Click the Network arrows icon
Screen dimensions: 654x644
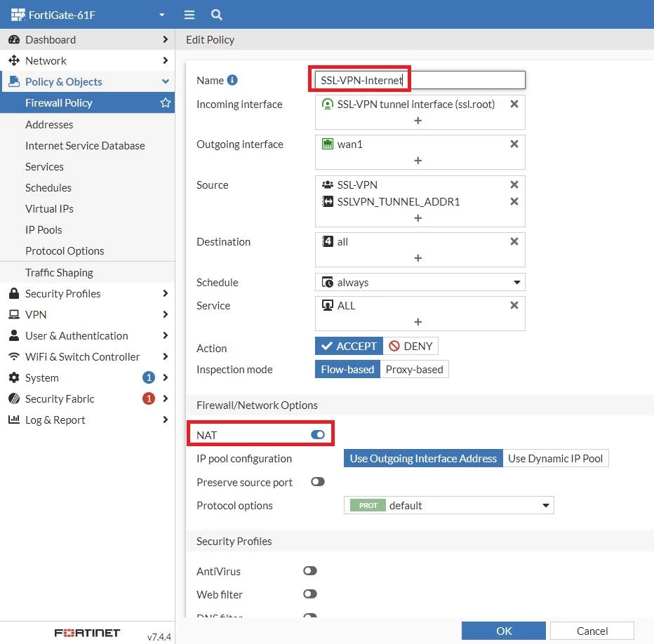click(14, 60)
